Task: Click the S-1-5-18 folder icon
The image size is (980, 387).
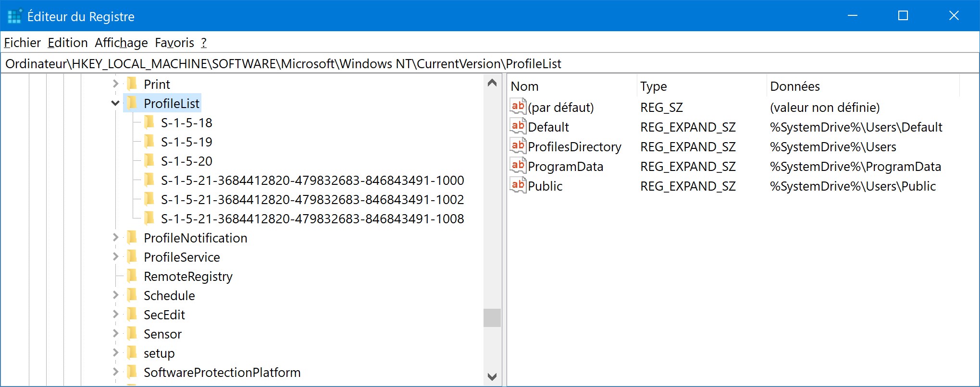Action: click(x=149, y=122)
